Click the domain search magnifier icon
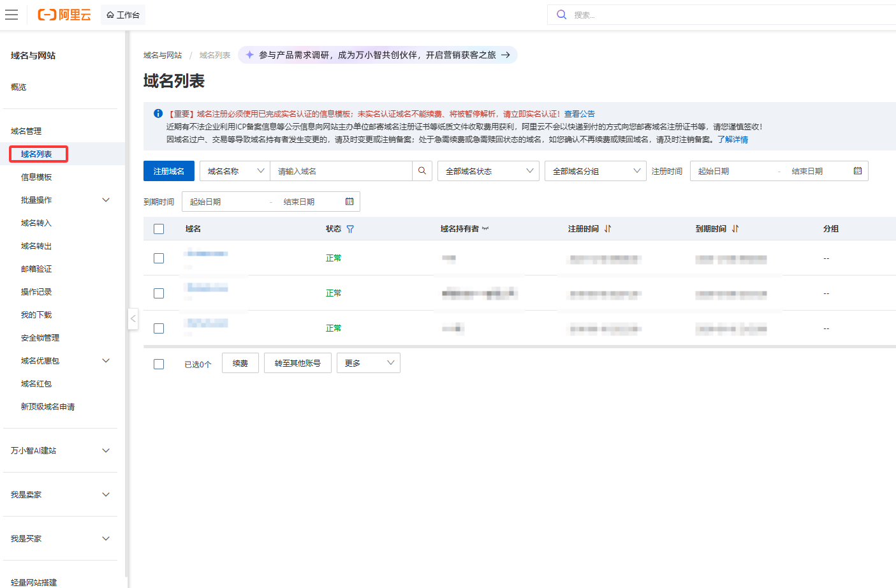 coord(422,171)
